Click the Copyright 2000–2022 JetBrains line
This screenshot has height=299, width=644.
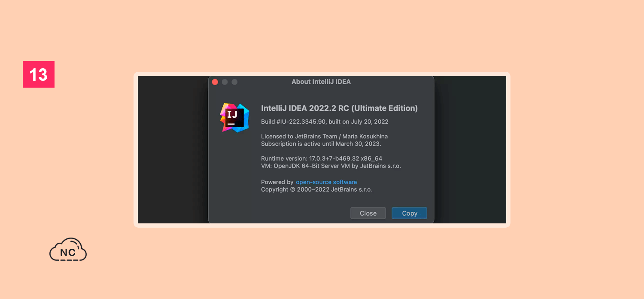[x=316, y=189]
